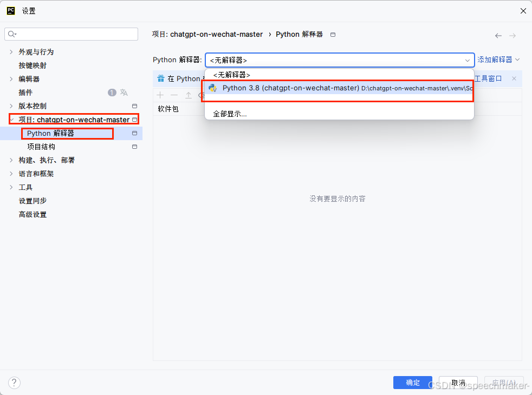Open the 添加解释器 dropdown
Image resolution: width=532 pixels, height=395 pixels.
point(498,60)
